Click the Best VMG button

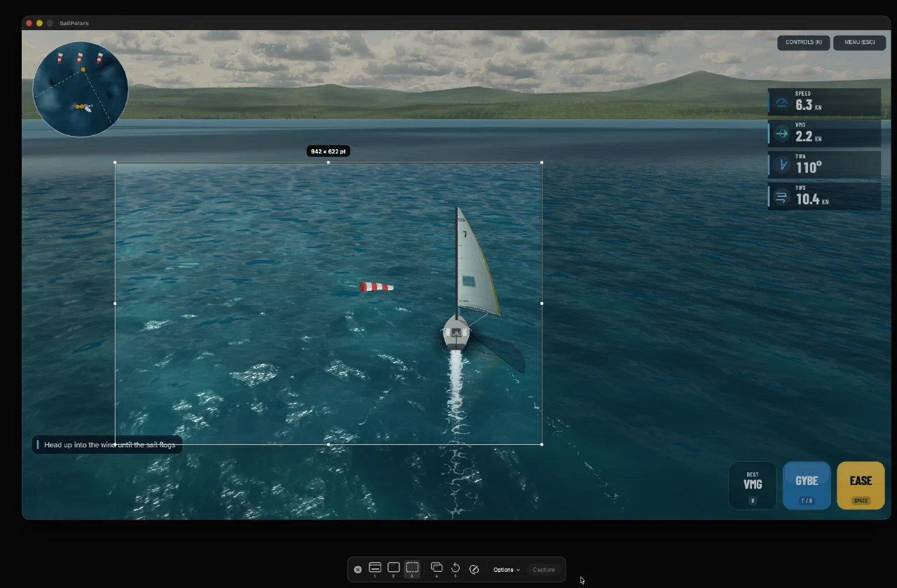click(x=753, y=485)
